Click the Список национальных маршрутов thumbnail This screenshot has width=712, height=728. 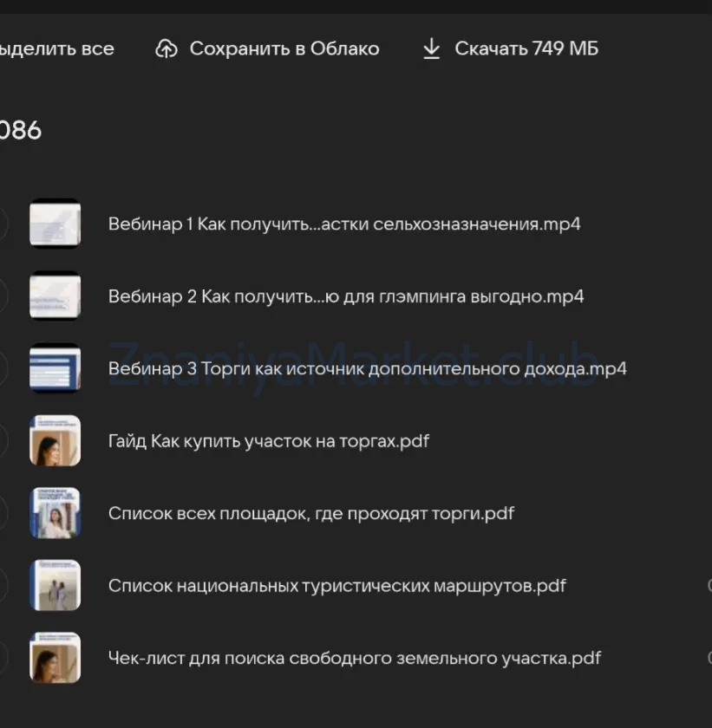tap(56, 585)
